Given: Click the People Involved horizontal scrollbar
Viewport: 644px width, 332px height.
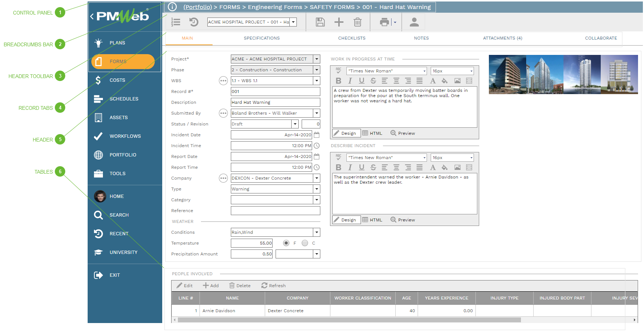Looking at the screenshot, I should (349, 320).
